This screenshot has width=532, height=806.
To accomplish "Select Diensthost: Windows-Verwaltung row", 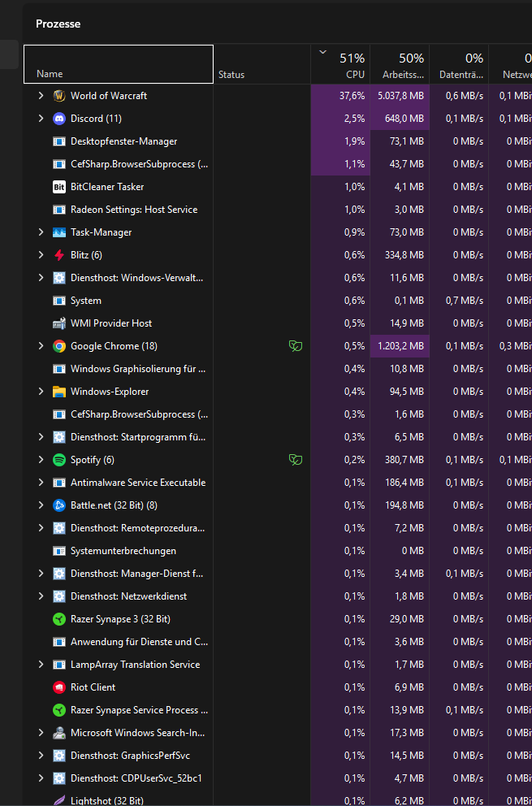I will pyautogui.click(x=278, y=278).
